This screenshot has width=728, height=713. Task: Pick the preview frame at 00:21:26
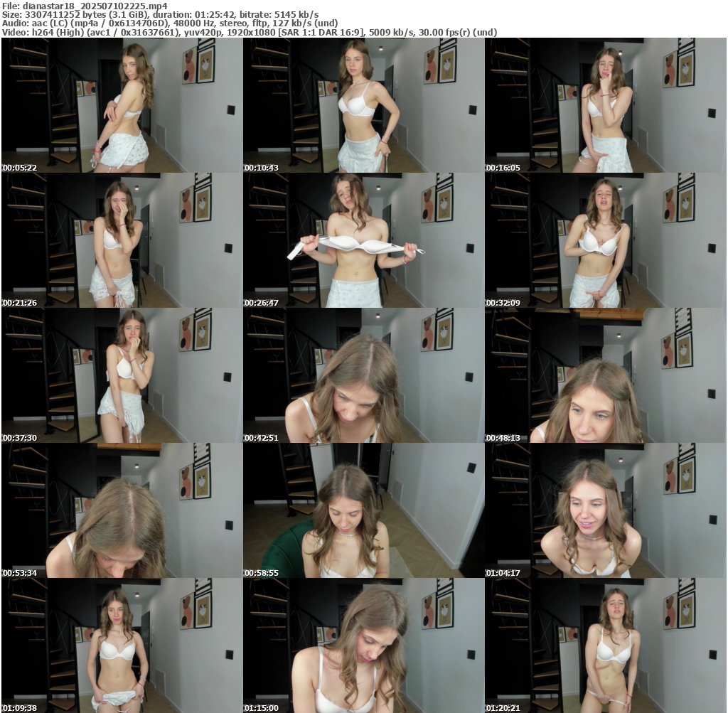122,240
